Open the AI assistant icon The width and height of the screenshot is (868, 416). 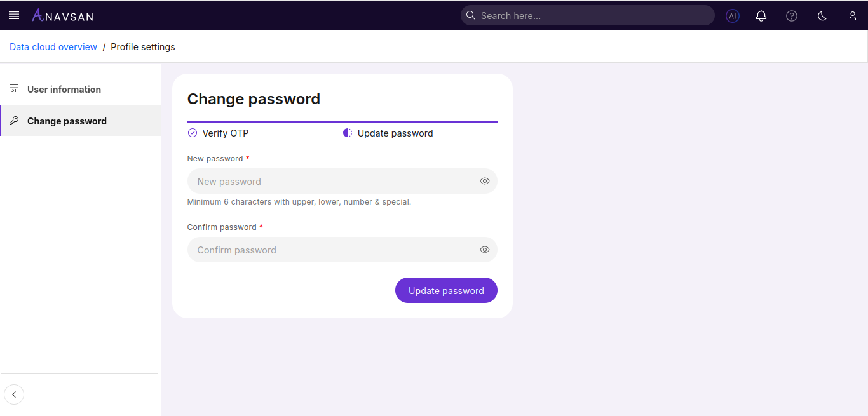click(732, 15)
